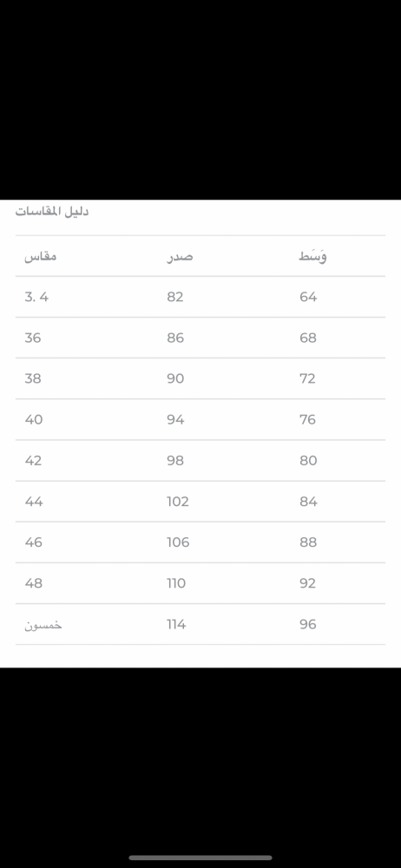Viewport: 401px width, 868px height.
Task: Click chest value 90
Action: 175,378
